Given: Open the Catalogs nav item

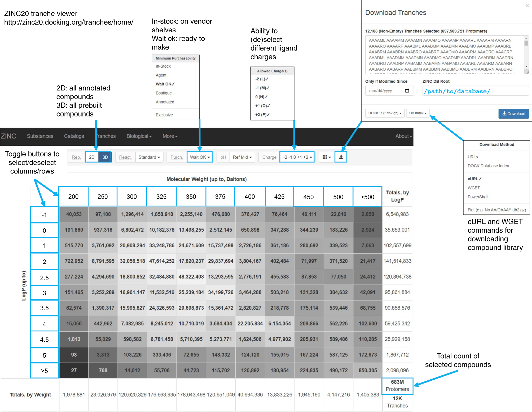Looking at the screenshot, I should 74,136.
